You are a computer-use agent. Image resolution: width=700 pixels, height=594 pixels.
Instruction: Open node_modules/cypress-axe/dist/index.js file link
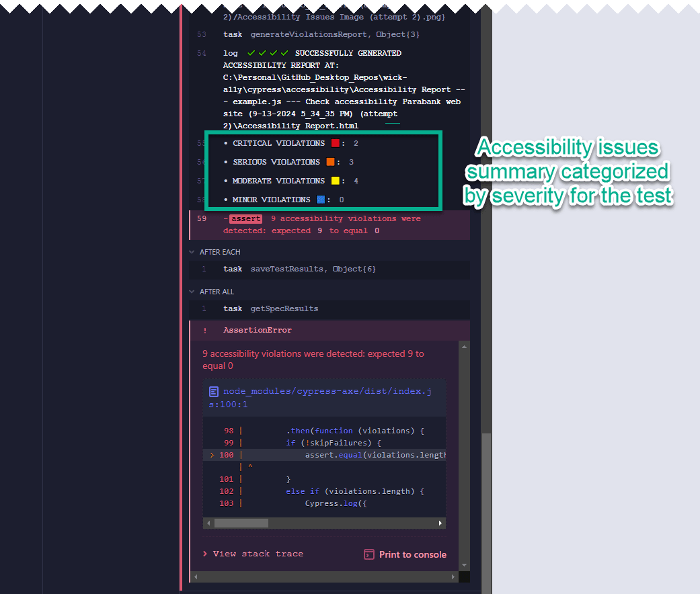321,397
